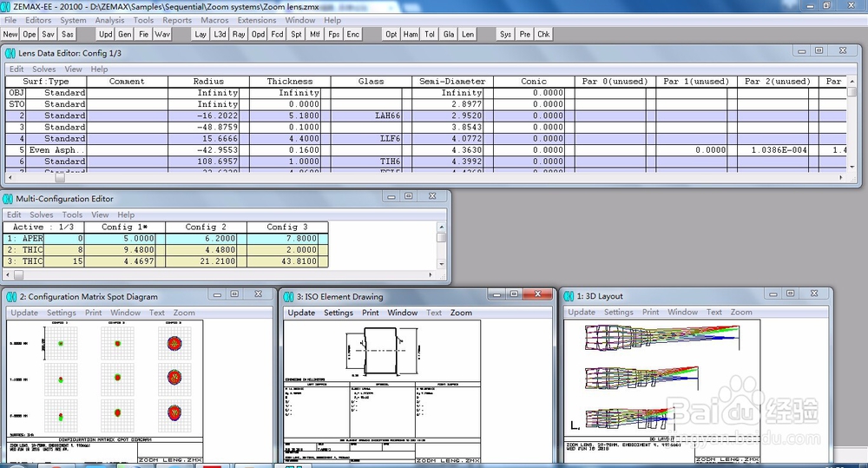Screen dimensions: 868x468
Task: Click Update in ISO Element Drawing window
Action: click(x=301, y=313)
